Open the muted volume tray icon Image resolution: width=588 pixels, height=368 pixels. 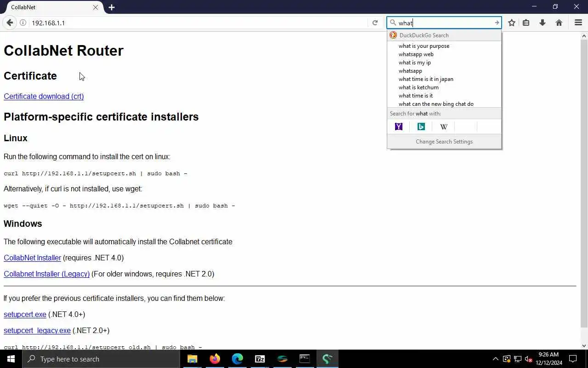click(x=529, y=359)
